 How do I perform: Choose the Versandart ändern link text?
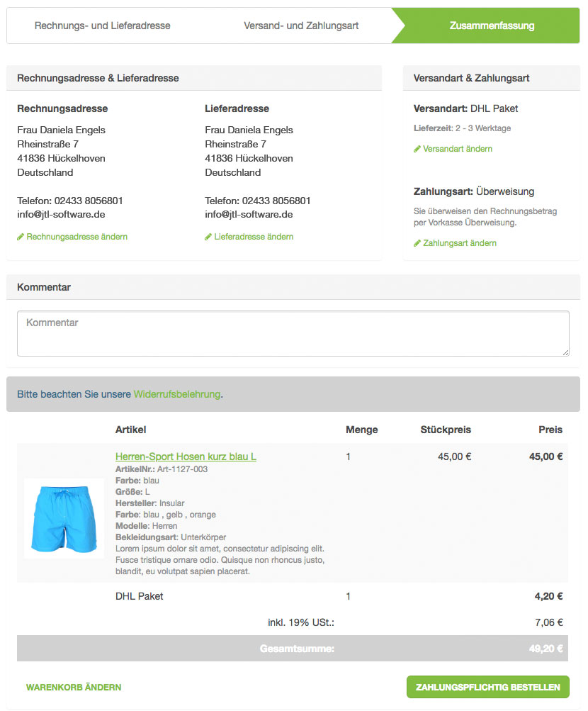tap(458, 149)
